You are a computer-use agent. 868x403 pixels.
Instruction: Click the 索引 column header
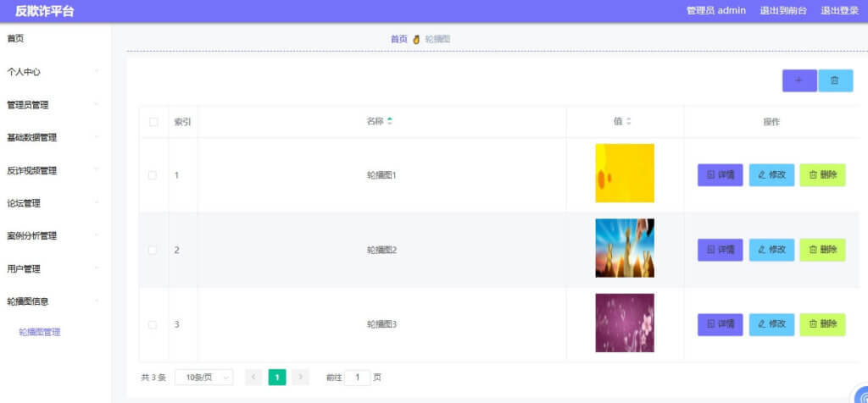pos(183,122)
